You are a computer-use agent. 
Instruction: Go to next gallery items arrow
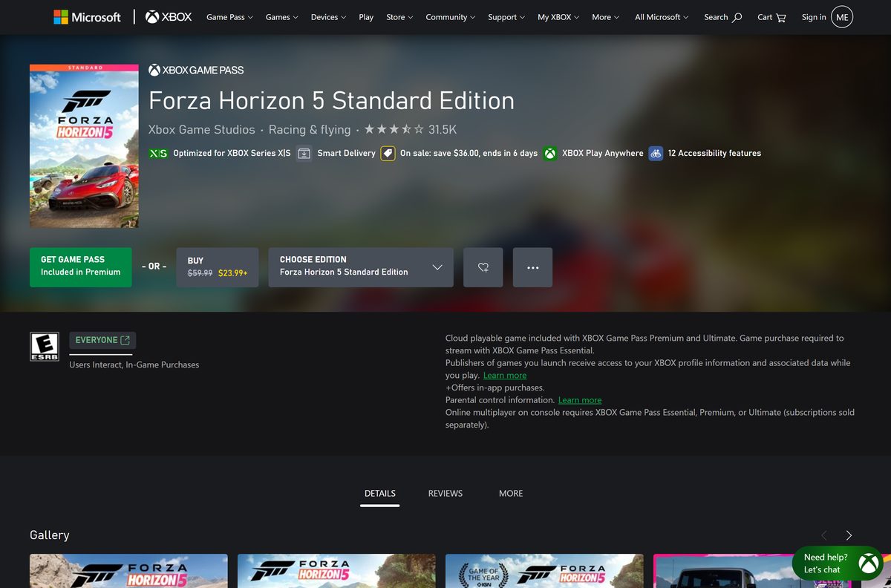coord(849,535)
